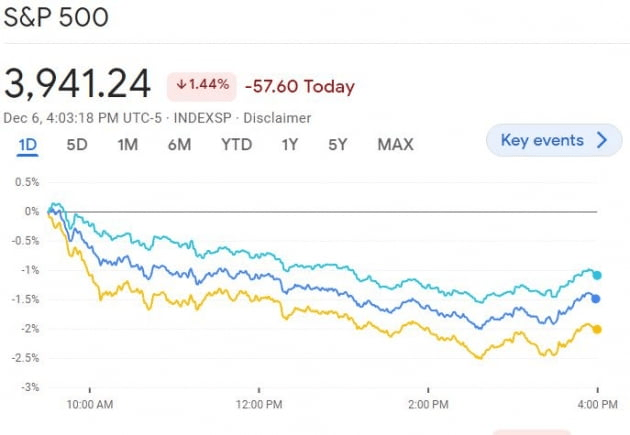The height and width of the screenshot is (435, 630).
Task: Expand Key events using its chevron arrow
Action: pos(601,140)
